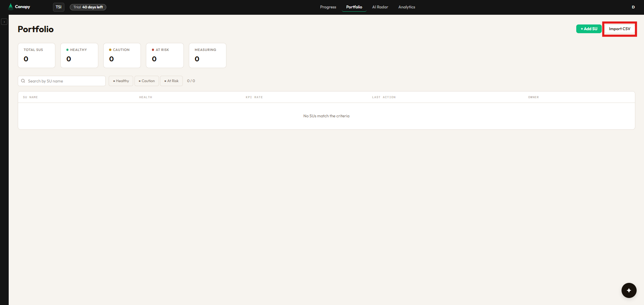Click the Canopy brand name text
The width and height of the screenshot is (644, 305).
tap(22, 7)
